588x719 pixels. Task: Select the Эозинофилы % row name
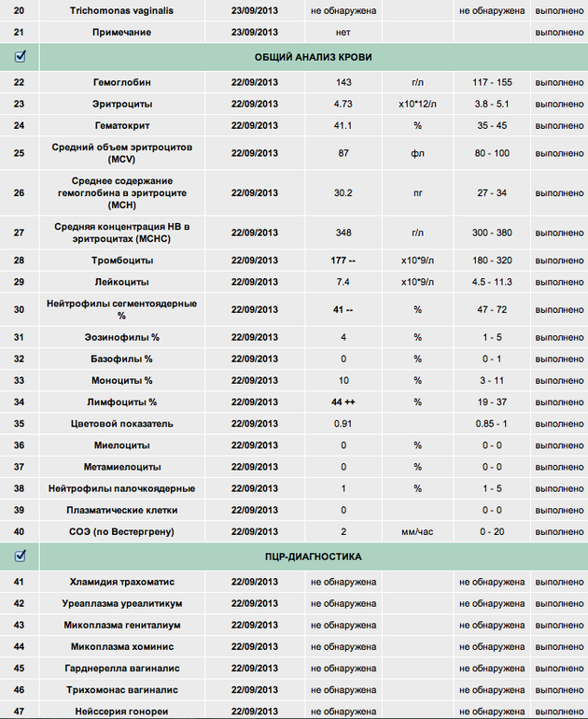pyautogui.click(x=122, y=337)
